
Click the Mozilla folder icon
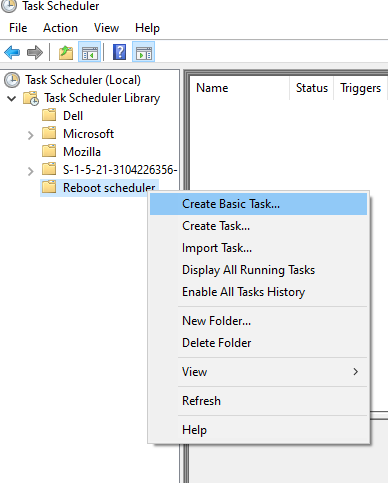(49, 151)
